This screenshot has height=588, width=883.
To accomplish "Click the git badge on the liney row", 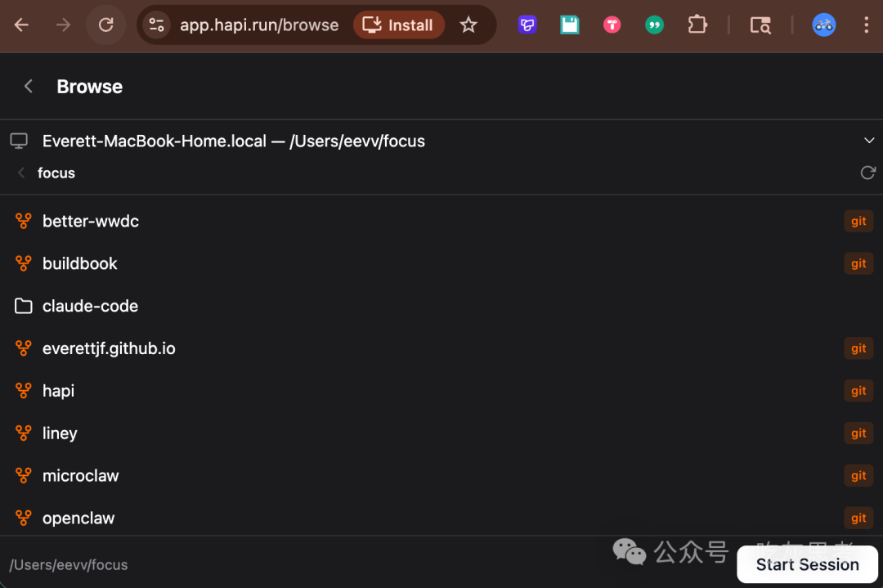I will 858,433.
